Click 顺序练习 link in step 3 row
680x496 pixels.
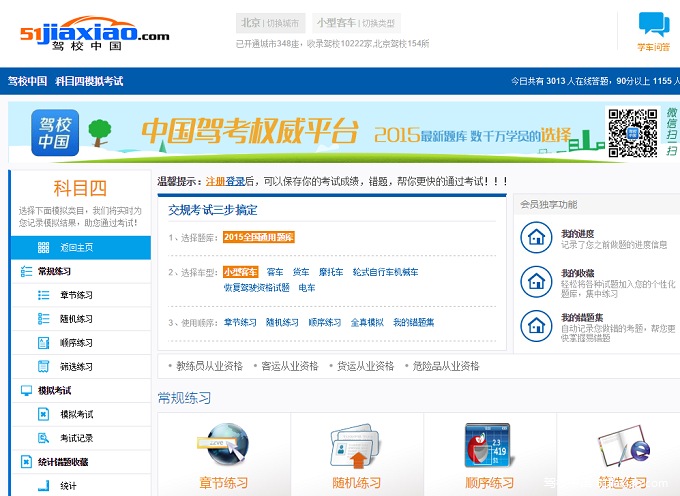tap(325, 323)
